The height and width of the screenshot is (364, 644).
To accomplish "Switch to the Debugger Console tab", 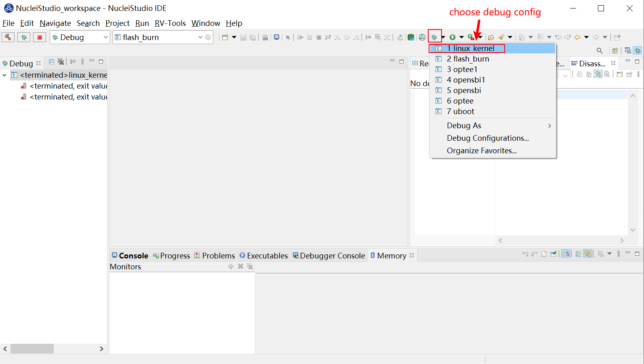I will click(329, 256).
